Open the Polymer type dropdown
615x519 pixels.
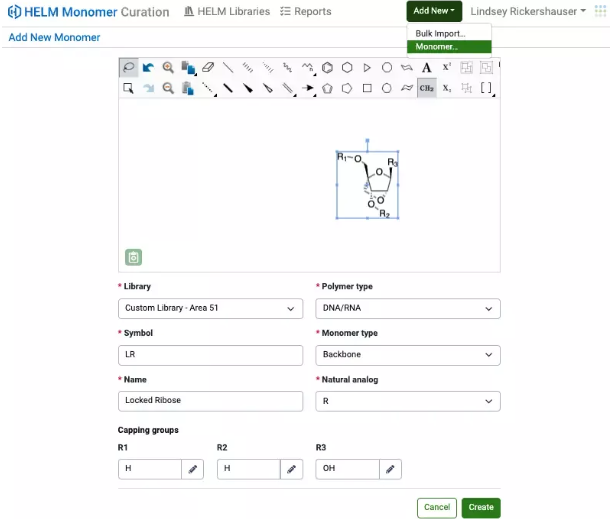click(x=408, y=308)
